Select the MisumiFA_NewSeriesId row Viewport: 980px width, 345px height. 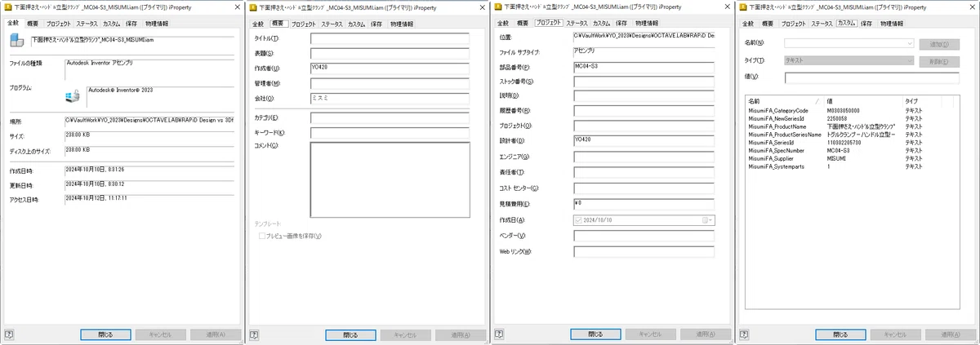(853, 118)
